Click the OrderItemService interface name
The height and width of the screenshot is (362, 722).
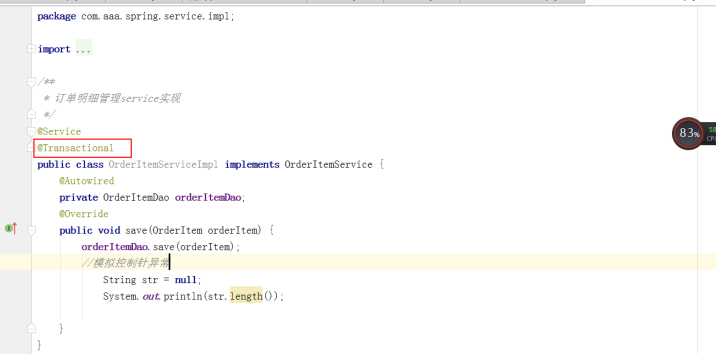click(x=328, y=164)
